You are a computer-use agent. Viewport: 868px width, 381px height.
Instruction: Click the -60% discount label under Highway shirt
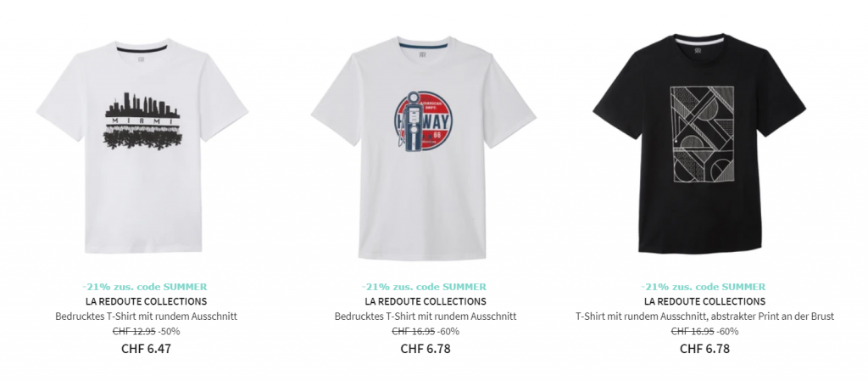(448, 332)
